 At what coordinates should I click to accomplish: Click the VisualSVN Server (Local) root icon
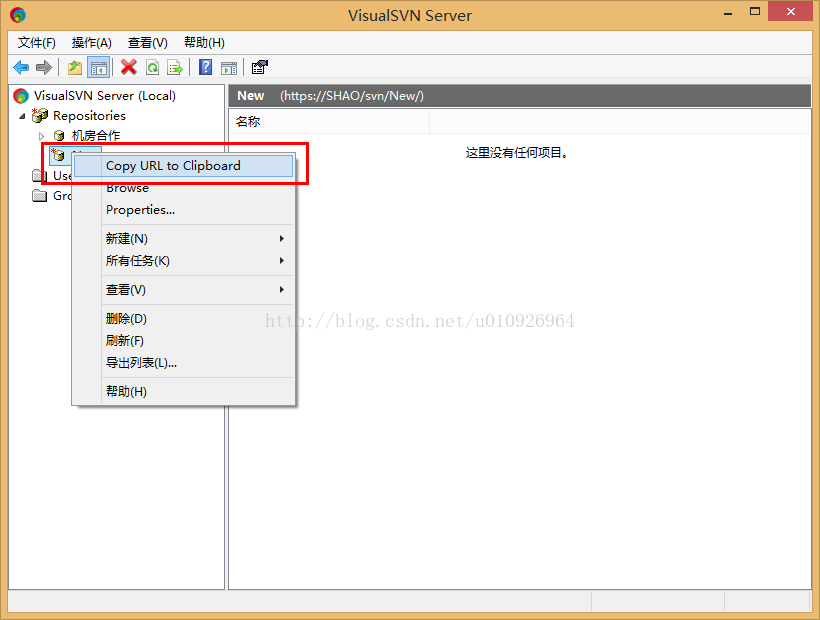(x=21, y=96)
